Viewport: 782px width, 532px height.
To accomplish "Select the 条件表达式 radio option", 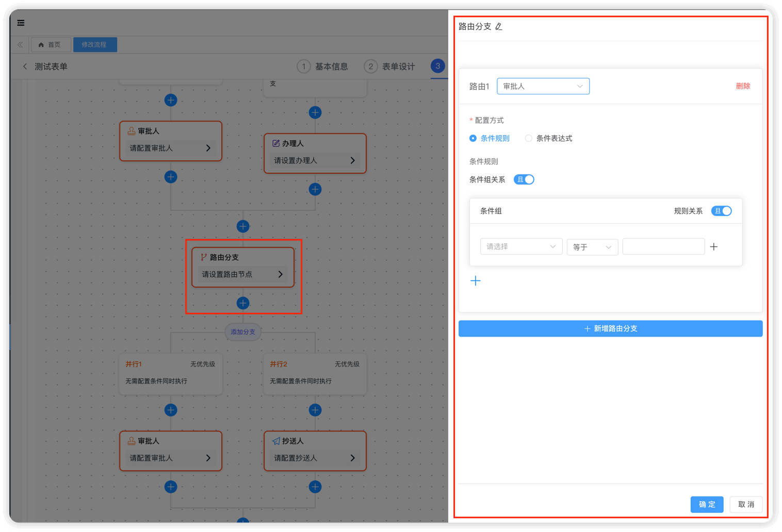I will [528, 138].
